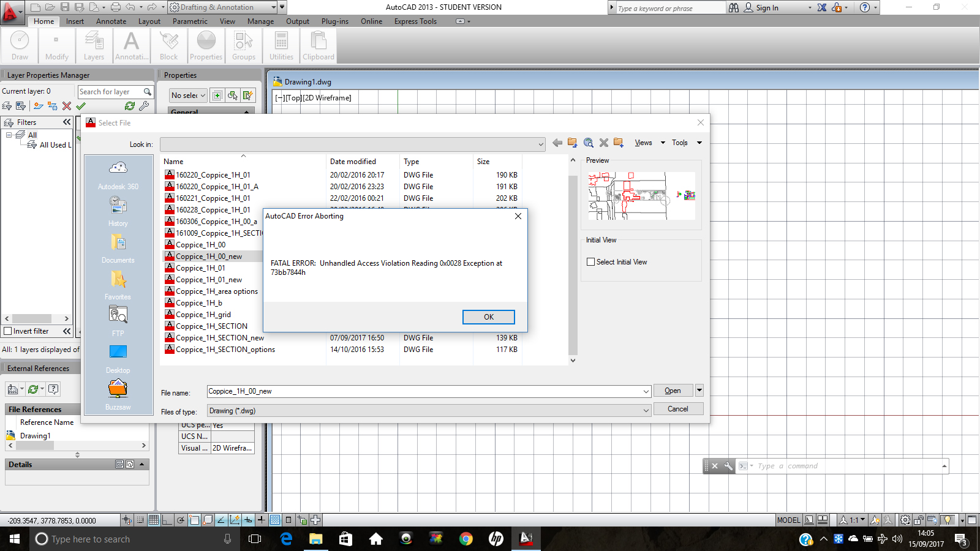This screenshot has height=551, width=980.
Task: Click the arrow next to the Open button
Action: coord(699,391)
